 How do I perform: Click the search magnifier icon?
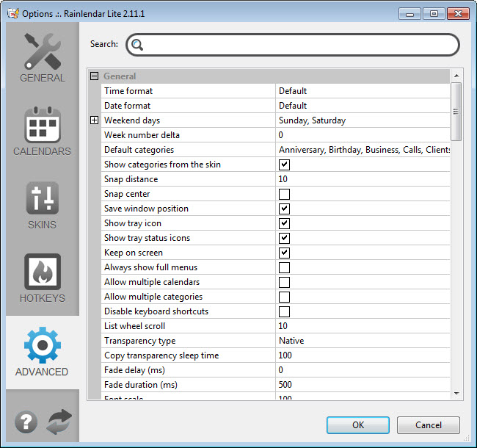(137, 45)
